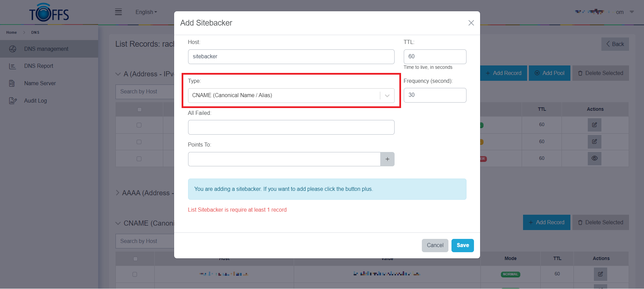This screenshot has height=289, width=644.
Task: Click the All Failed input field
Action: (291, 127)
